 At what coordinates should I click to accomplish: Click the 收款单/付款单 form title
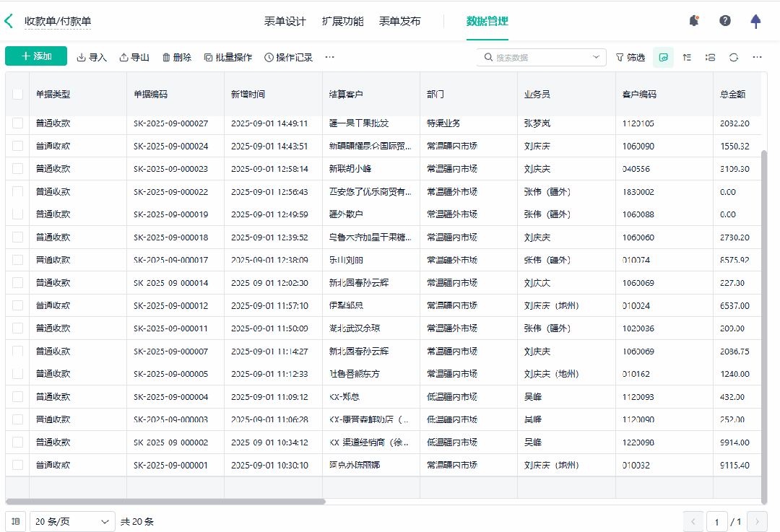click(58, 22)
